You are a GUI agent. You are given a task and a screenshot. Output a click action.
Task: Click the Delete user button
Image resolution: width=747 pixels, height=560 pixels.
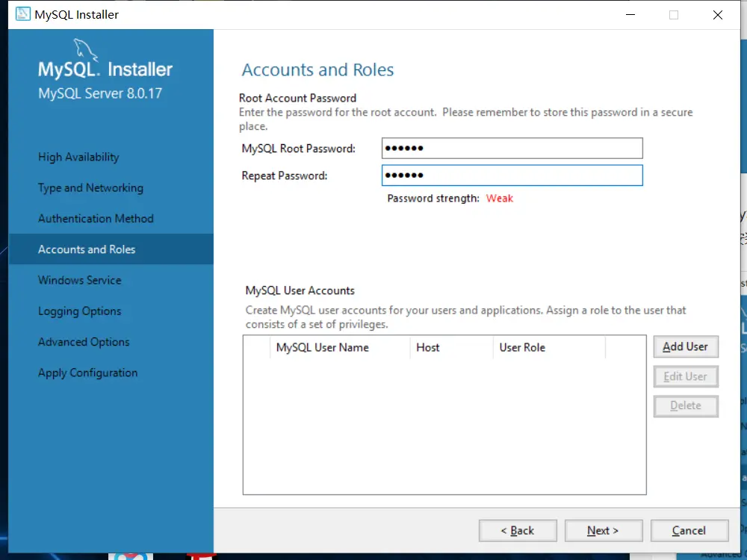click(x=686, y=405)
